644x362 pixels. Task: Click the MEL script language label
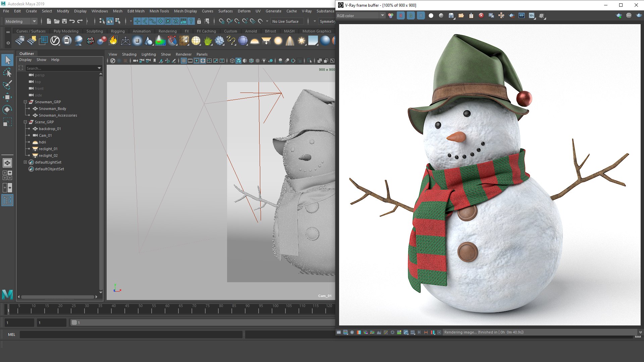[x=12, y=335]
